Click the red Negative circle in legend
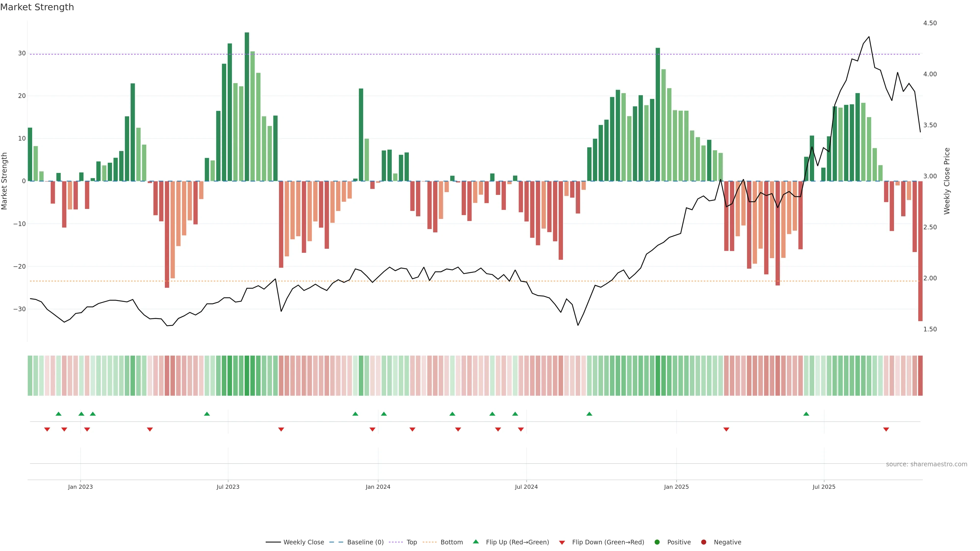Viewport: 980px width, 551px height. pyautogui.click(x=703, y=542)
